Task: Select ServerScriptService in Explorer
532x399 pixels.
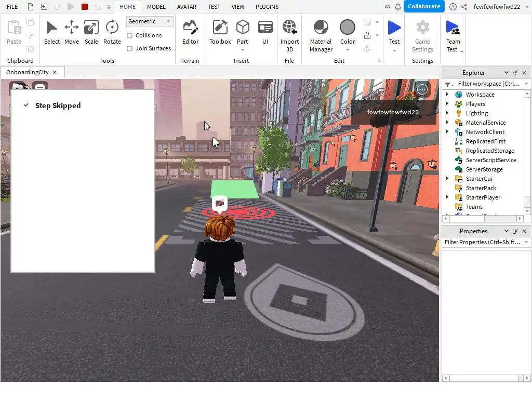Action: pos(490,160)
